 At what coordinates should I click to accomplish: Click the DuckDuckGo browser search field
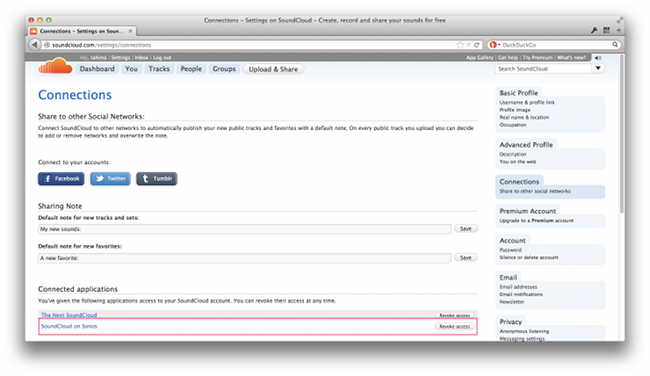pyautogui.click(x=555, y=45)
